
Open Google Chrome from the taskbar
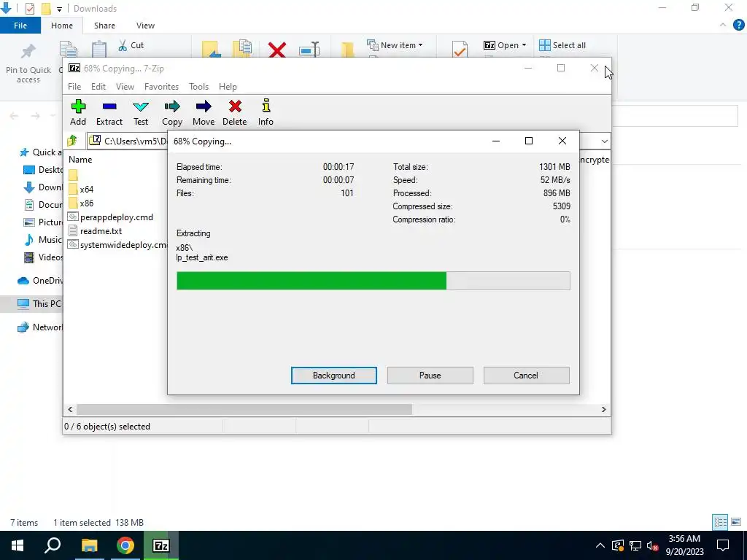pos(125,545)
